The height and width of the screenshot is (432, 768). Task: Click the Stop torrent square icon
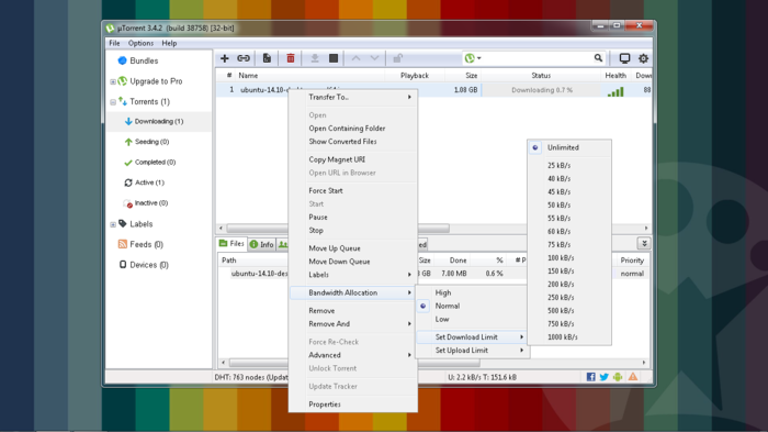(x=334, y=59)
